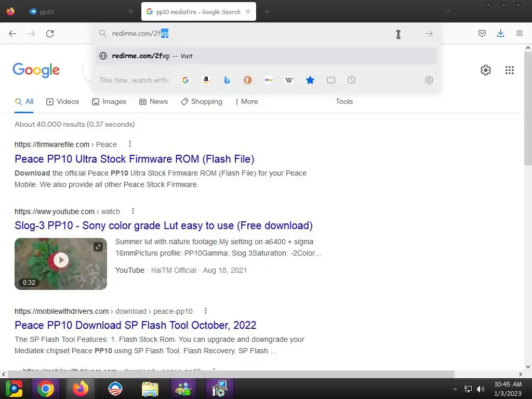
Task: Search this time with DuckDuckGo
Action: point(248,80)
